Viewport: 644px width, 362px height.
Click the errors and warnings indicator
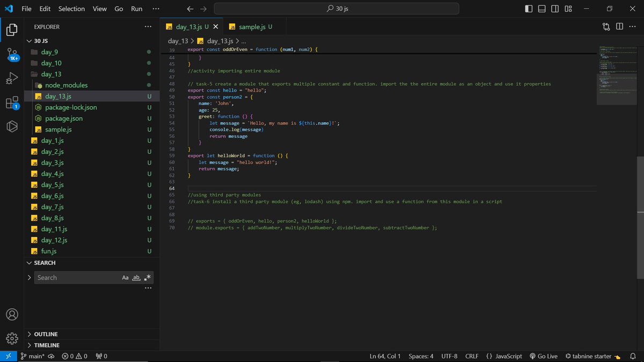click(74, 356)
